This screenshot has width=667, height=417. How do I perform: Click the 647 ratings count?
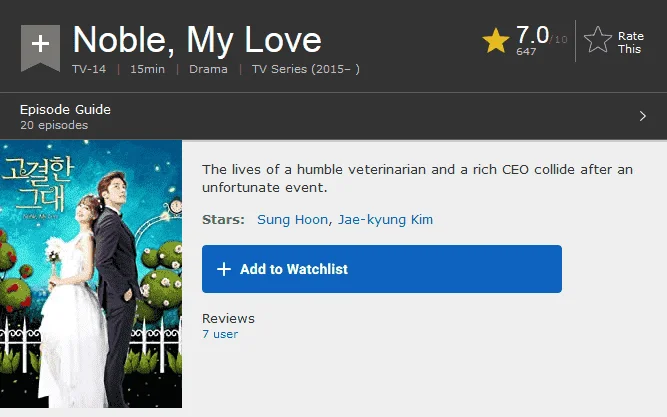(x=526, y=51)
